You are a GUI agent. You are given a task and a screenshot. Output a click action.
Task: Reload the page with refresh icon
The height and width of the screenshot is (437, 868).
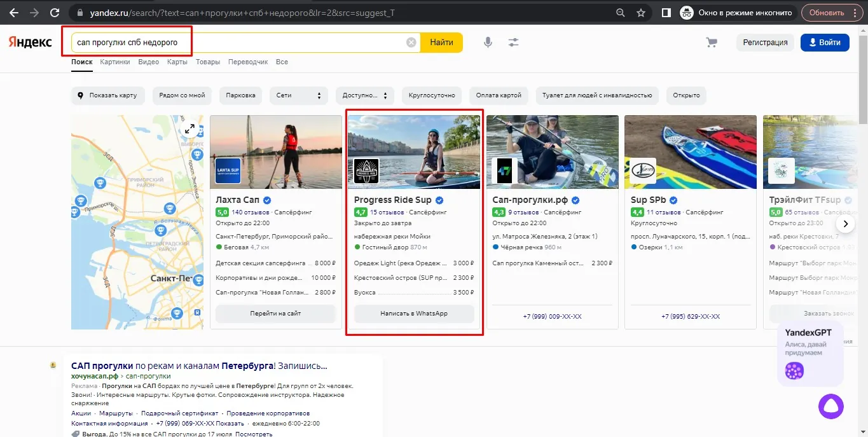click(x=55, y=13)
